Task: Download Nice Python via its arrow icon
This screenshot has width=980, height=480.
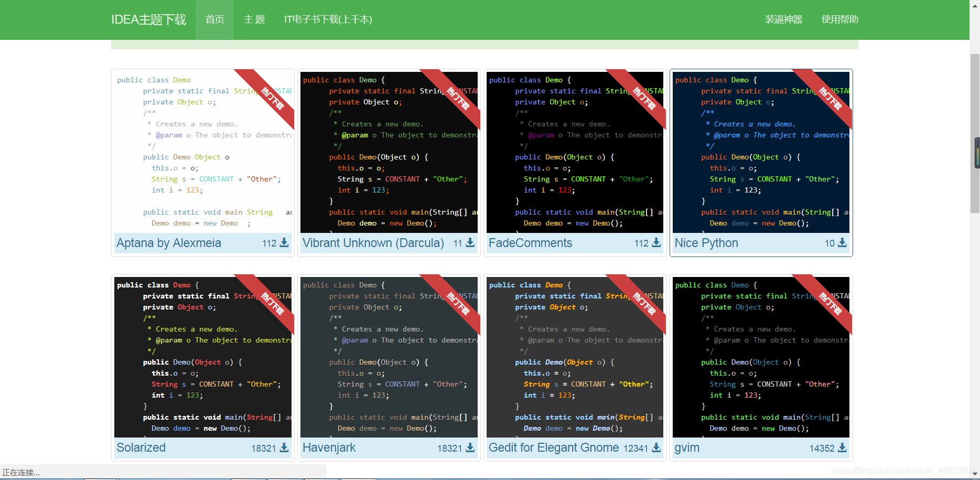Action: (x=842, y=243)
